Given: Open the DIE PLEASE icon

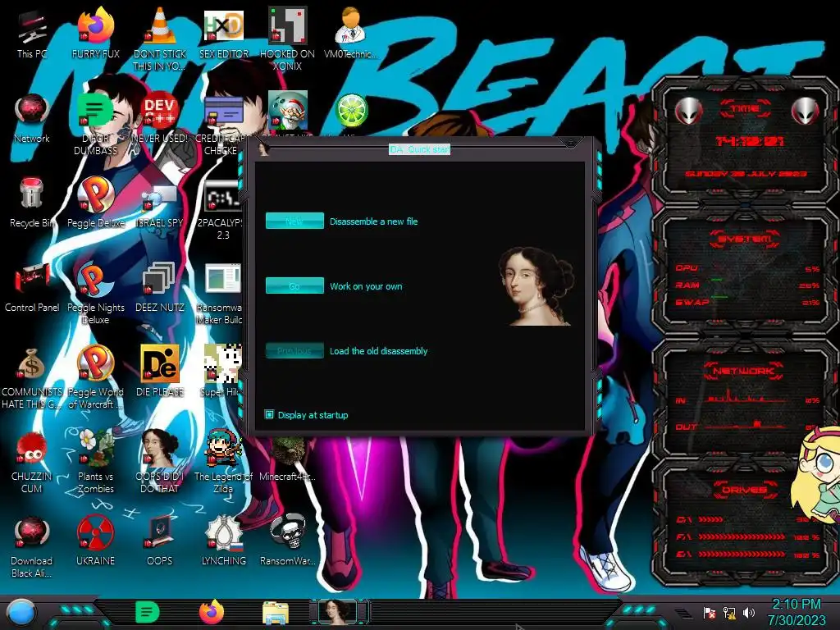Looking at the screenshot, I should tap(160, 372).
